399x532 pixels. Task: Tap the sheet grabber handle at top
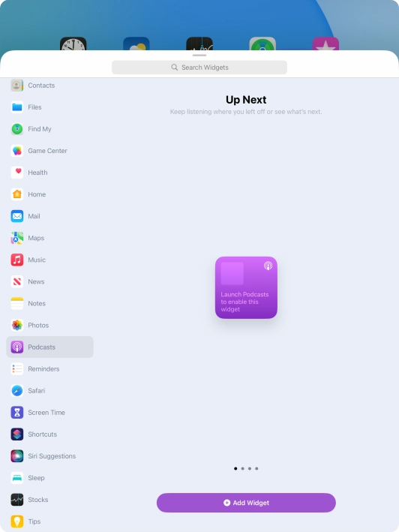pyautogui.click(x=199, y=55)
